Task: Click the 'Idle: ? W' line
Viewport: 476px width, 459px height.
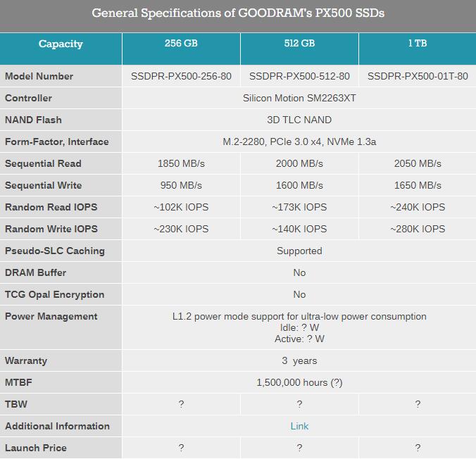Action: tap(299, 328)
